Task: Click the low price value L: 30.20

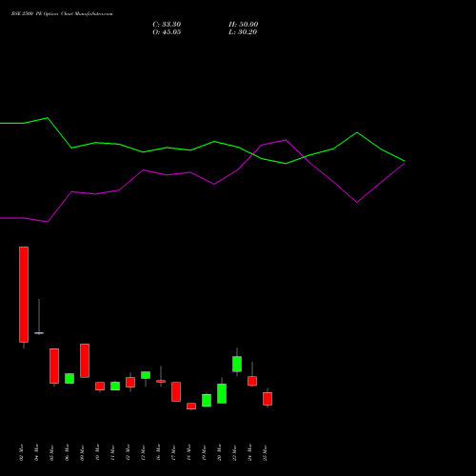Action: pyautogui.click(x=243, y=32)
